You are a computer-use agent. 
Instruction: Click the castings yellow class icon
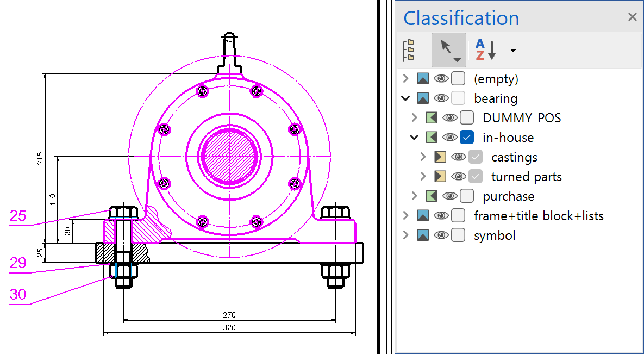pyautogui.click(x=440, y=157)
